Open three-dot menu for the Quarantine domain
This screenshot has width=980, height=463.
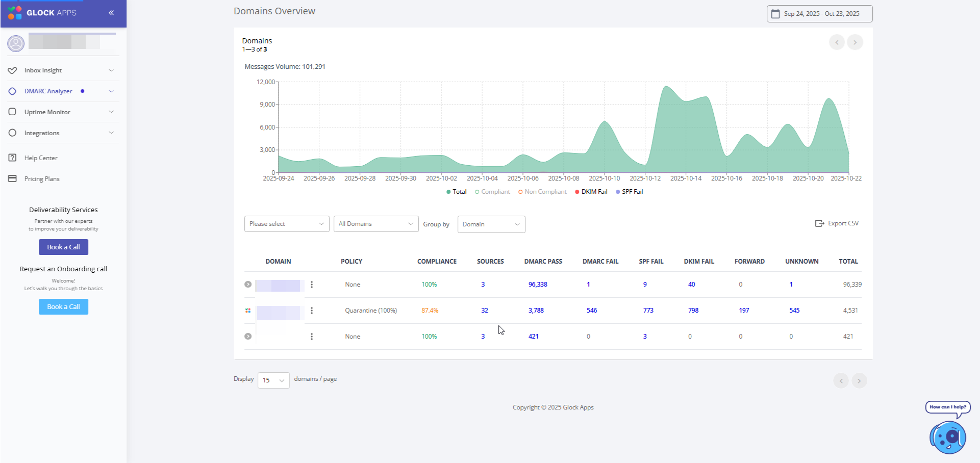312,311
